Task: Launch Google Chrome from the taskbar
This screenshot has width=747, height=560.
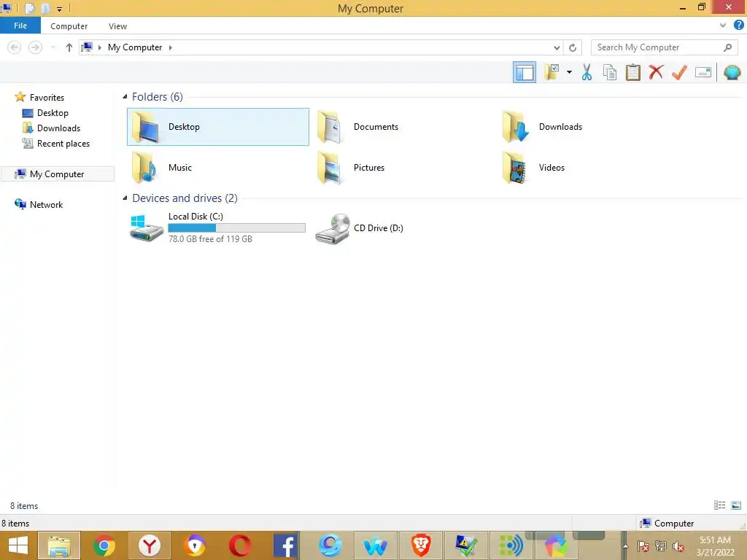Action: (104, 545)
